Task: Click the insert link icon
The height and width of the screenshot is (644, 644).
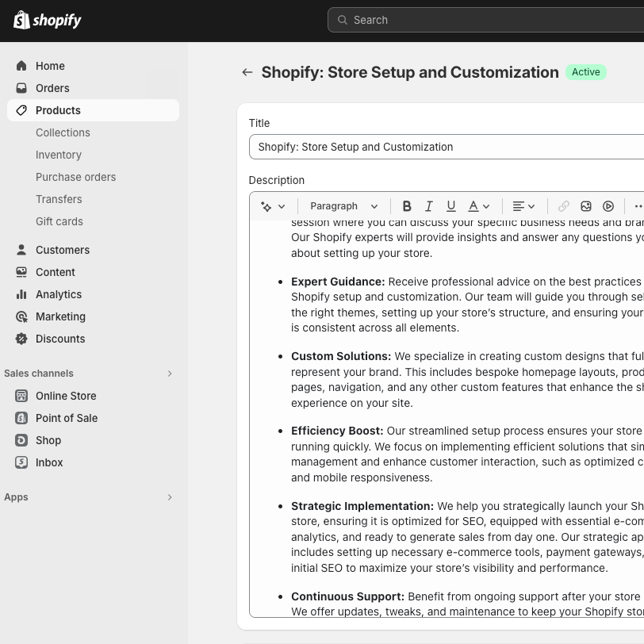Action: click(563, 206)
